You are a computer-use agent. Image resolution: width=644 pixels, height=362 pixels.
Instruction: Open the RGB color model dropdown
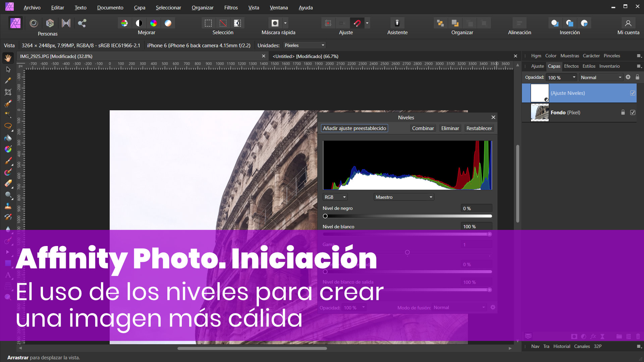pos(335,197)
